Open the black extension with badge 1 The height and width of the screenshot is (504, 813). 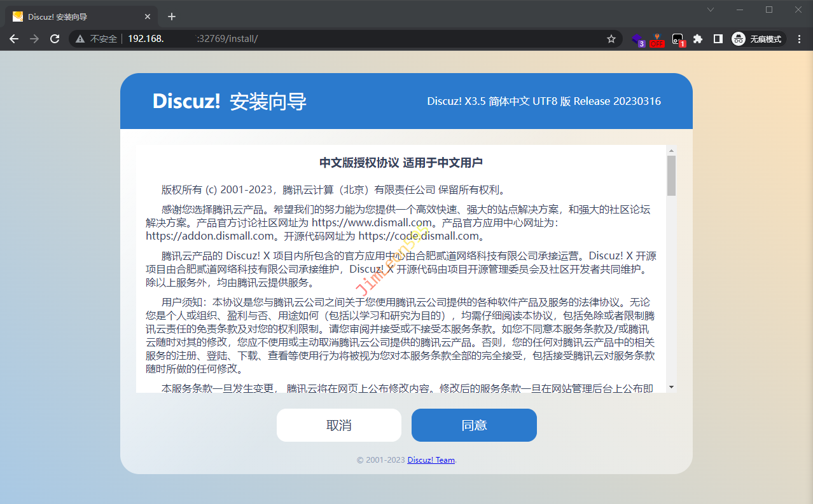(x=678, y=39)
